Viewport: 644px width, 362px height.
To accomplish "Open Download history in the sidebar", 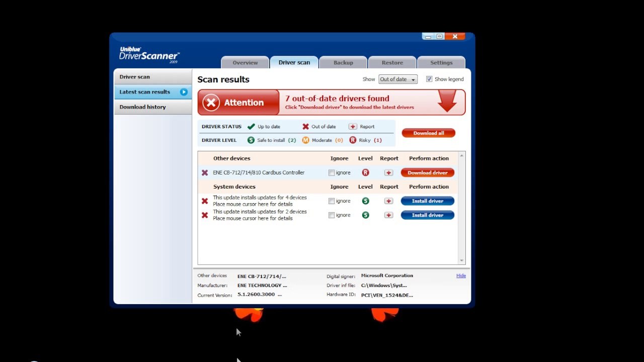I will click(153, 107).
